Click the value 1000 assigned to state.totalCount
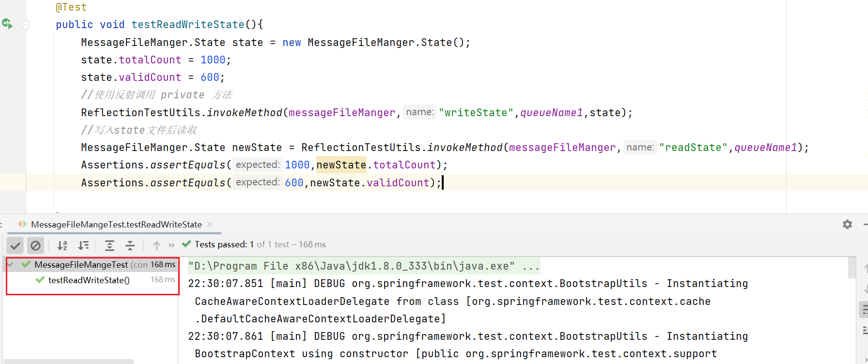This screenshot has width=868, height=364. pos(213,60)
